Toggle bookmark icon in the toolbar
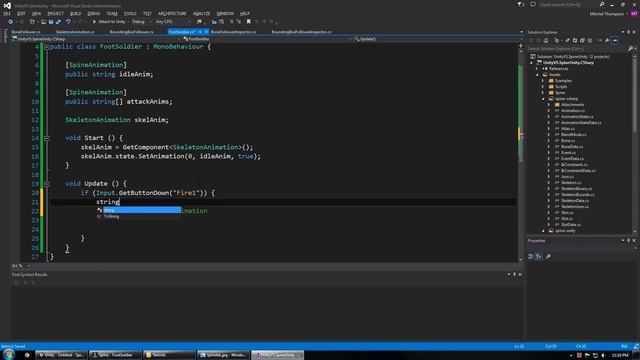The image size is (640, 360). click(248, 22)
